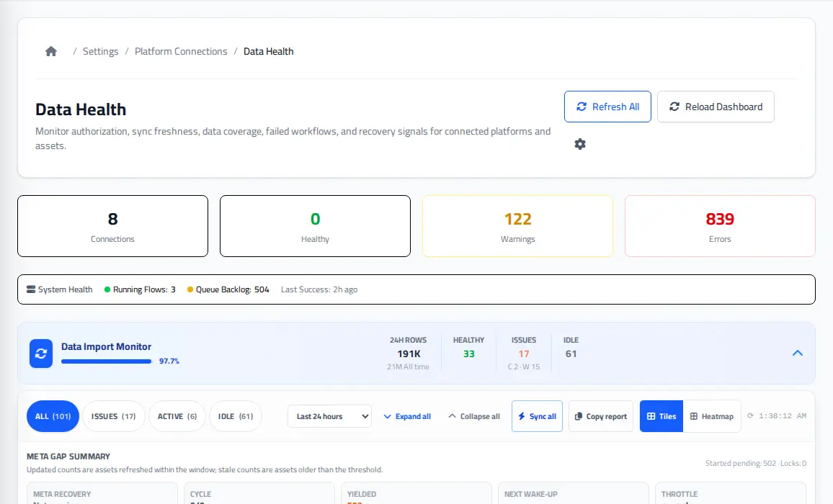Click the META RECOVERY card
The width and height of the screenshot is (833, 504).
(x=102, y=493)
